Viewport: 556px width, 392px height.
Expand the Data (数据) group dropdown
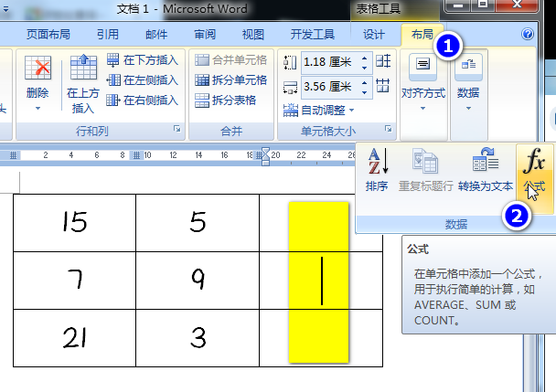469,83
